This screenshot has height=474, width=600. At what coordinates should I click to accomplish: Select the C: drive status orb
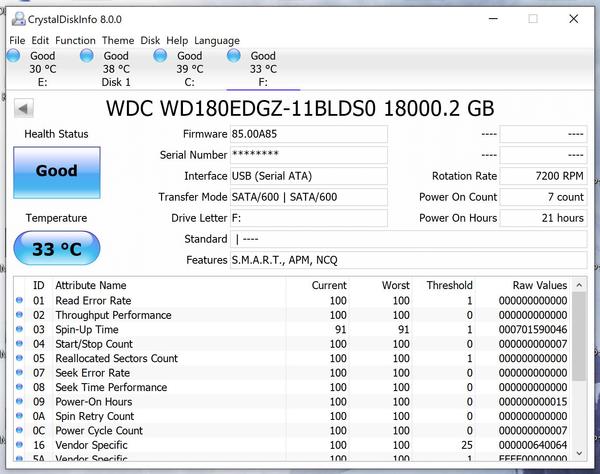pyautogui.click(x=160, y=56)
